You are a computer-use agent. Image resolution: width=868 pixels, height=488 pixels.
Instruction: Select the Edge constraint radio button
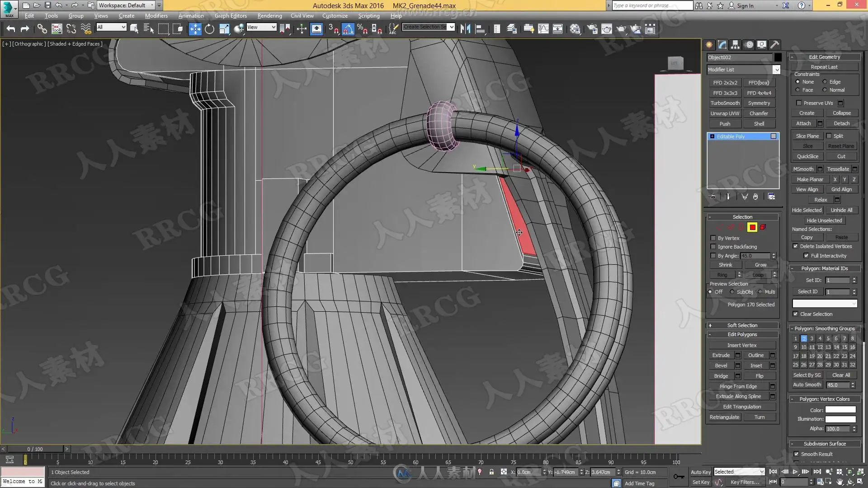[x=825, y=82]
